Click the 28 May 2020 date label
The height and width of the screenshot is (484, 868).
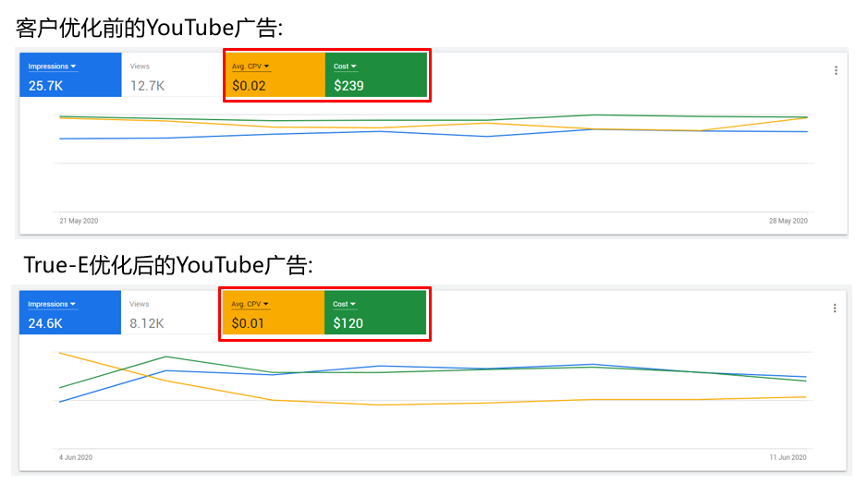pyautogui.click(x=789, y=221)
